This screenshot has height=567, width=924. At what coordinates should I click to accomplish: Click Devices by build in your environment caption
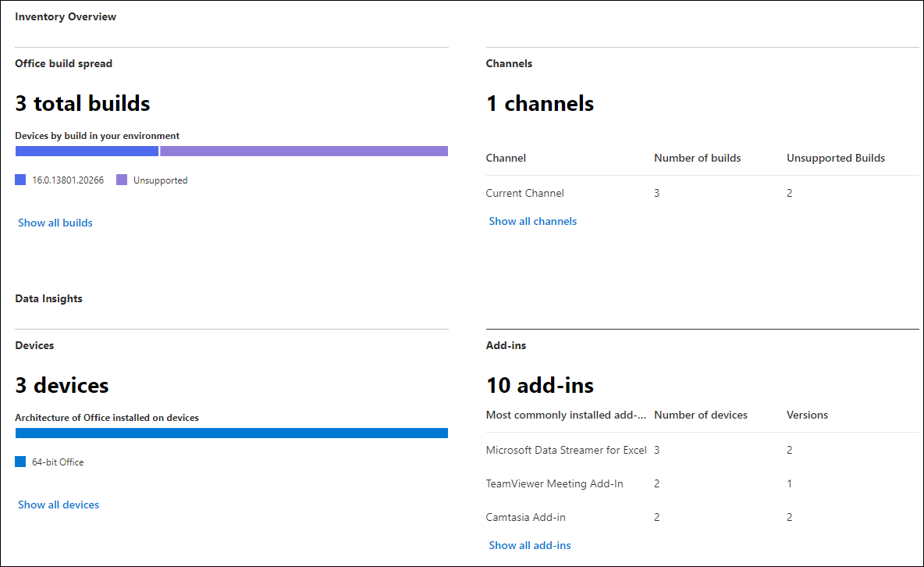pos(98,136)
